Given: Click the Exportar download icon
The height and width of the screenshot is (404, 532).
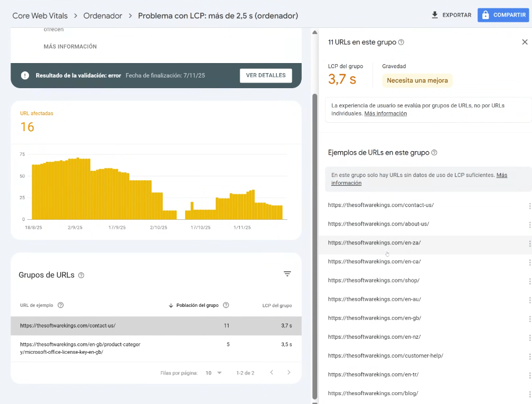Looking at the screenshot, I should 435,15.
